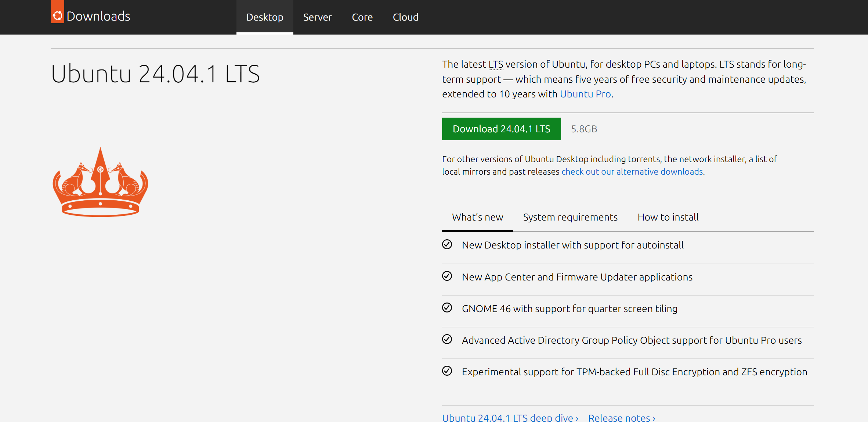Open the How to install tab
This screenshot has height=422, width=868.
668,217
